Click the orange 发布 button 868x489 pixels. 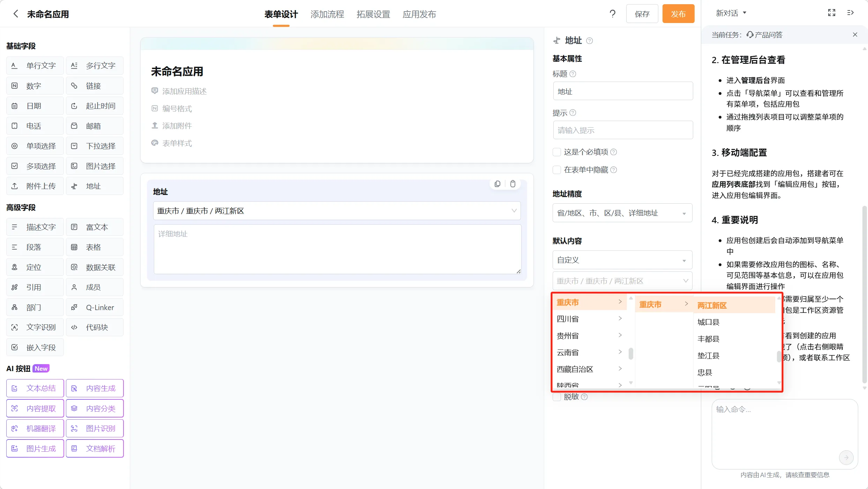pyautogui.click(x=678, y=14)
